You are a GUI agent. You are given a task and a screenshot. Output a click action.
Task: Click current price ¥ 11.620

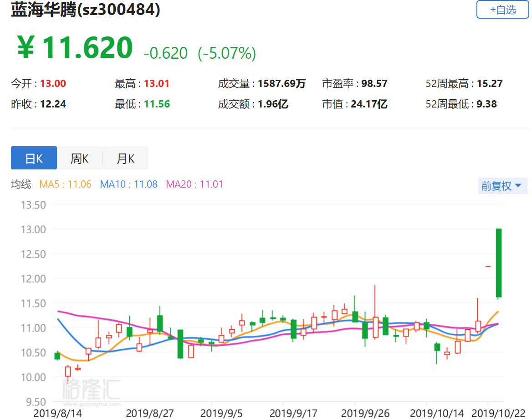[x=75, y=47]
